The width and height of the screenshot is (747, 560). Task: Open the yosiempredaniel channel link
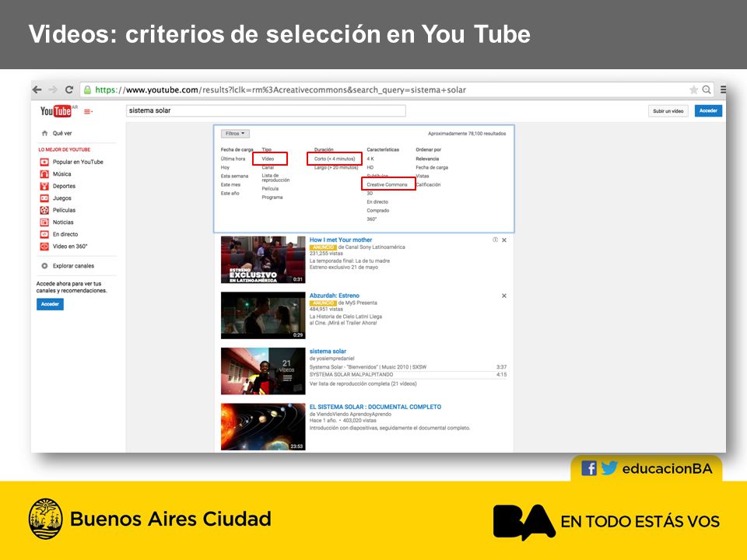pyautogui.click(x=335, y=359)
